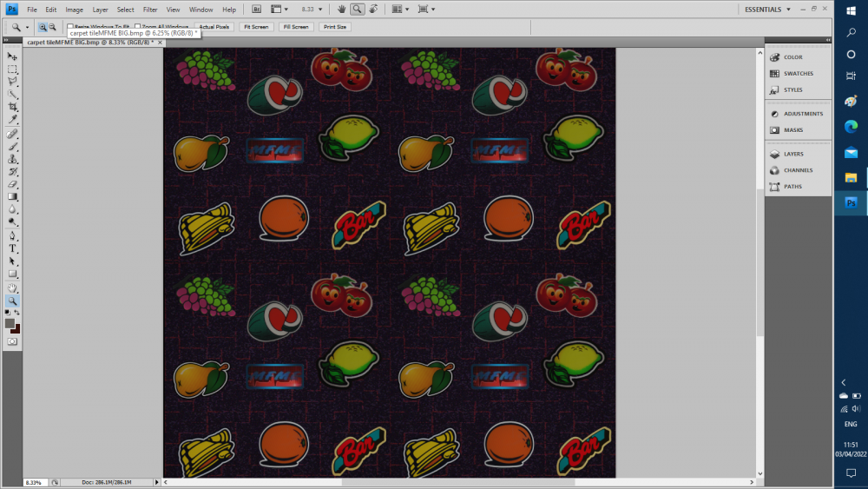Click the Fill Screen button
This screenshot has width=868, height=489.
296,27
